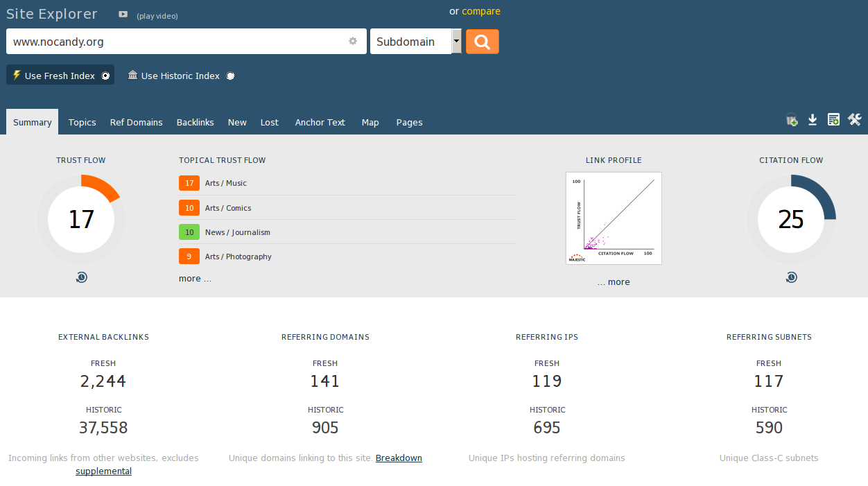The width and height of the screenshot is (868, 486).
Task: Open the Breakdown link under Referring Domains
Action: point(399,458)
